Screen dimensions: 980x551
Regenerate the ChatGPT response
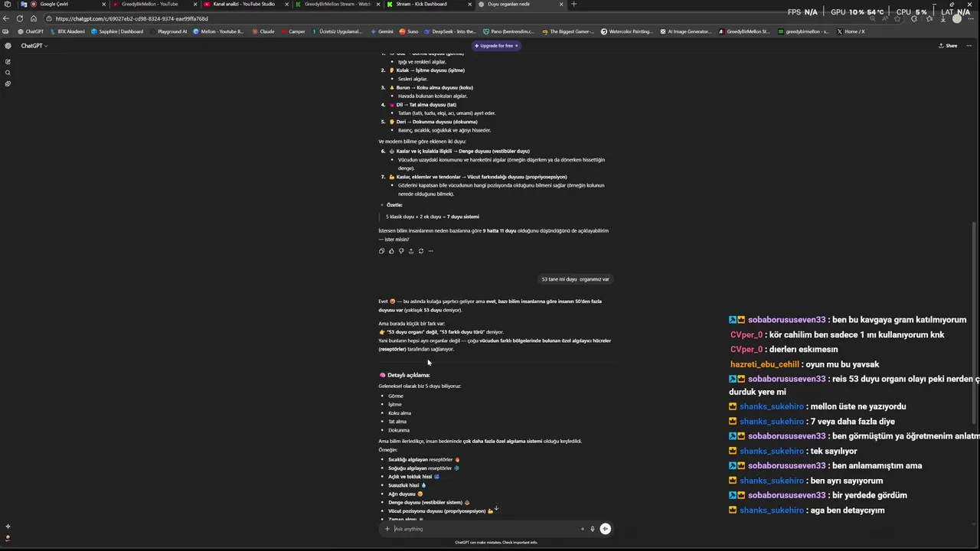pyautogui.click(x=420, y=251)
